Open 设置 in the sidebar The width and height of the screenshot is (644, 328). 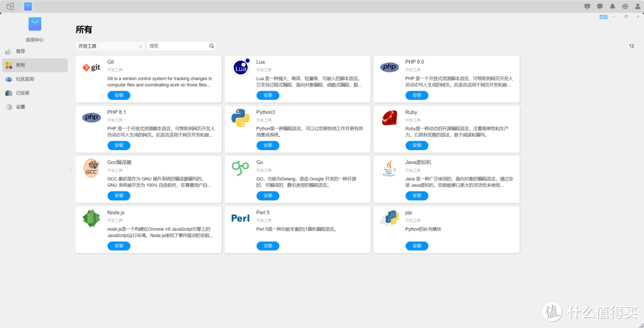[35, 107]
